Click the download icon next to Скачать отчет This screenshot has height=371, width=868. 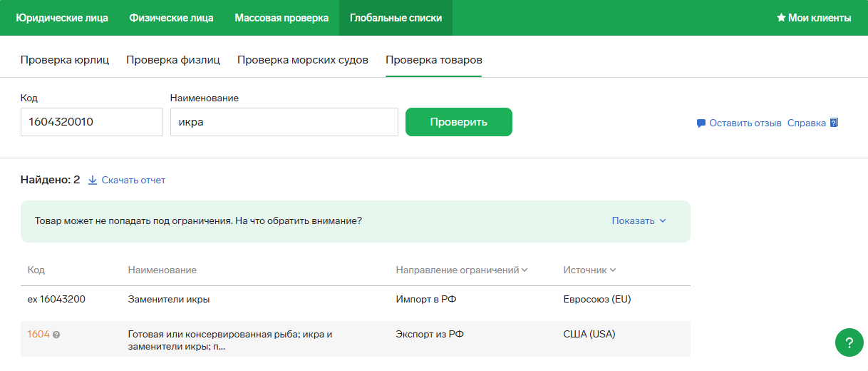92,181
